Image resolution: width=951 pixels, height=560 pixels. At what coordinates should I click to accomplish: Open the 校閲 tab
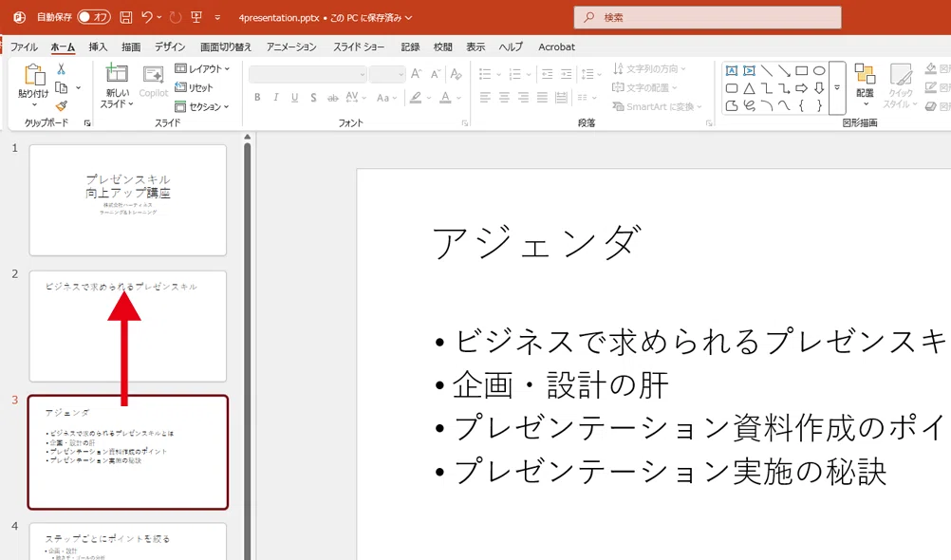click(x=442, y=47)
